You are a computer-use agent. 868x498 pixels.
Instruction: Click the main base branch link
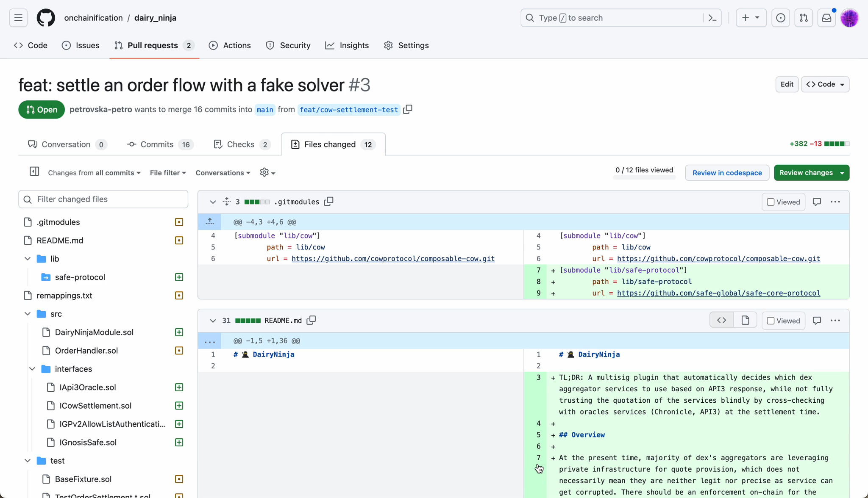click(x=265, y=110)
